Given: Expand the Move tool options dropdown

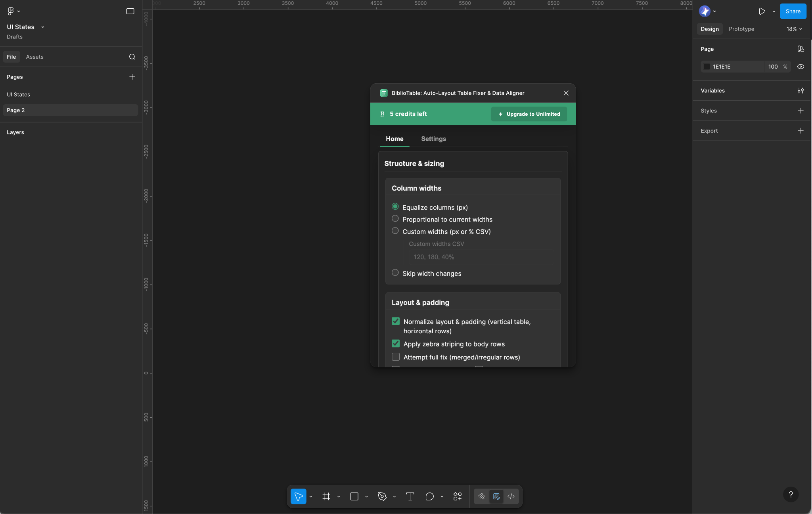Looking at the screenshot, I should pyautogui.click(x=310, y=496).
